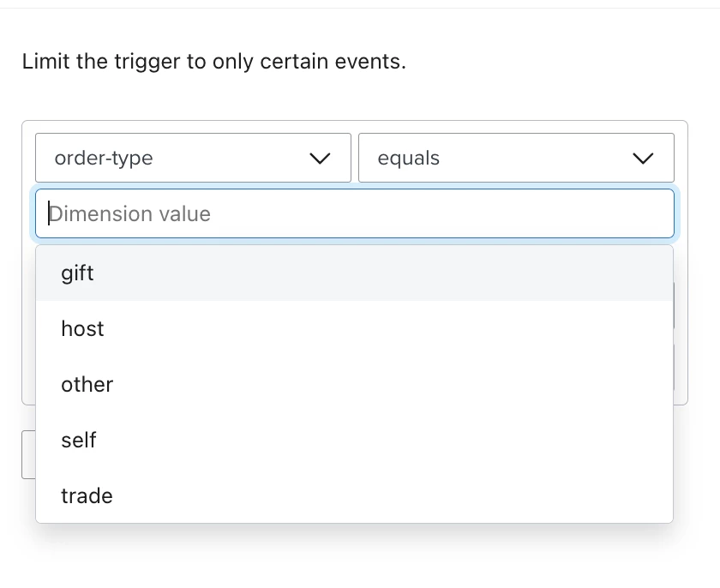Image resolution: width=720 pixels, height=588 pixels.
Task: Click the 'order-type' label text
Action: 104,159
